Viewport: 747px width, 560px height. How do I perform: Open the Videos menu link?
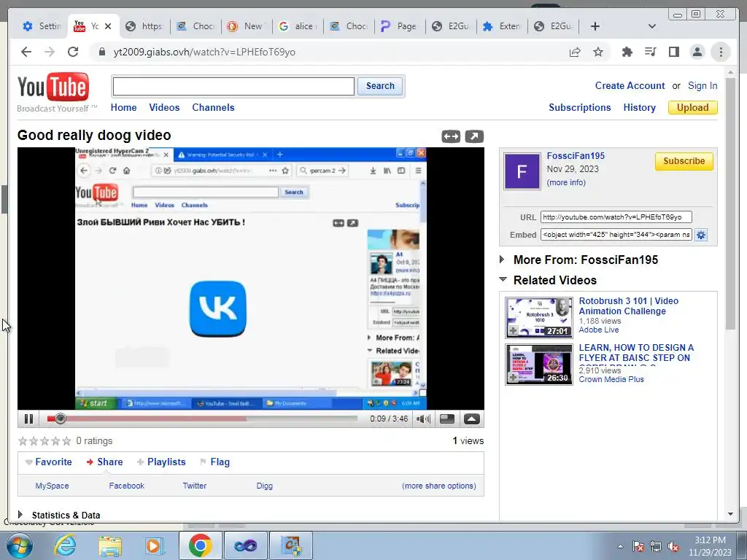pos(164,108)
